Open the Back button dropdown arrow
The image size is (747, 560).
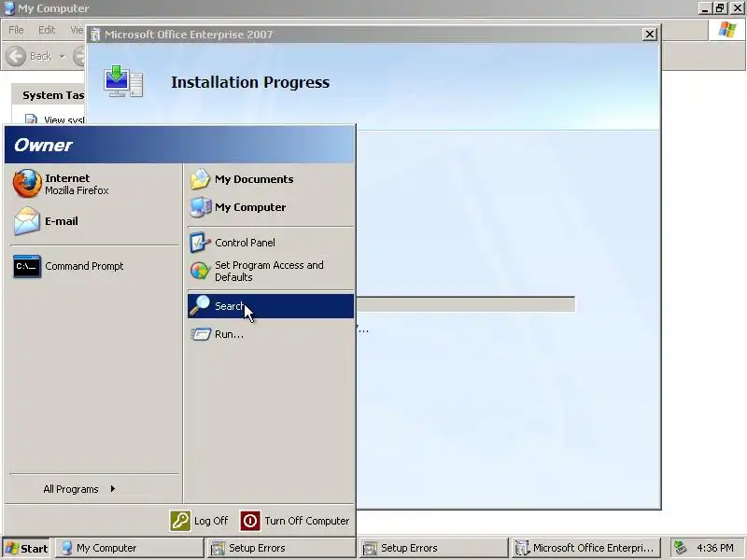coord(62,56)
